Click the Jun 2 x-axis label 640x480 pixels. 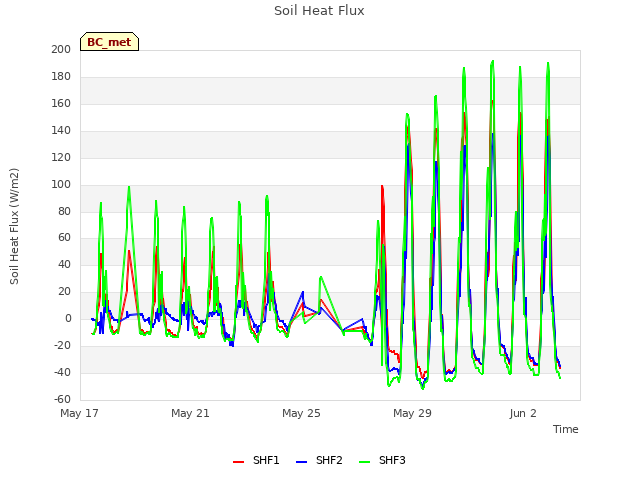tap(523, 413)
